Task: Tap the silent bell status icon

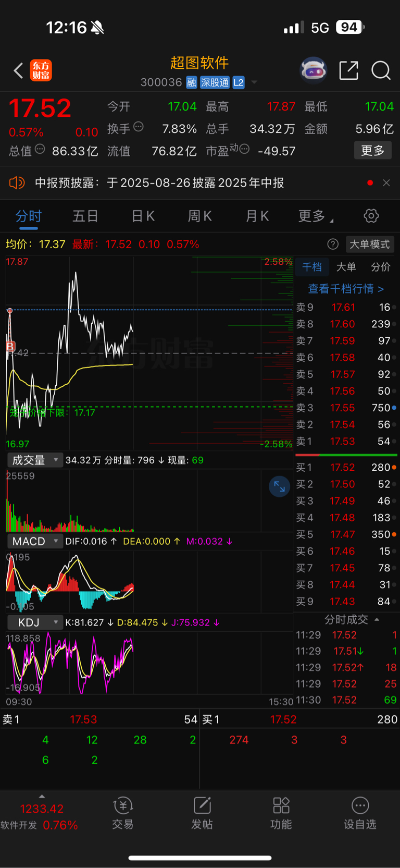Action: 97,28
